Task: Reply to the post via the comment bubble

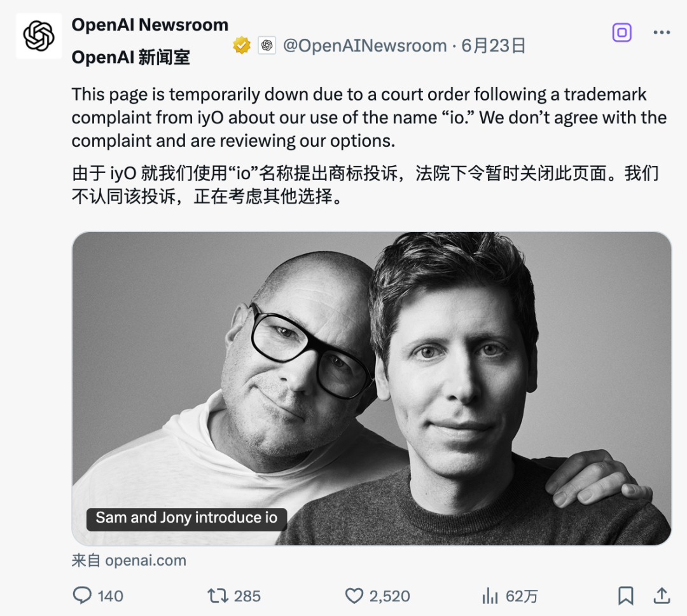Action: click(82, 596)
